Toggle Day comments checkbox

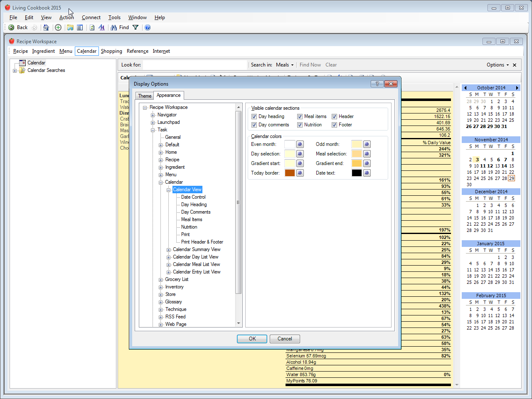click(x=254, y=125)
